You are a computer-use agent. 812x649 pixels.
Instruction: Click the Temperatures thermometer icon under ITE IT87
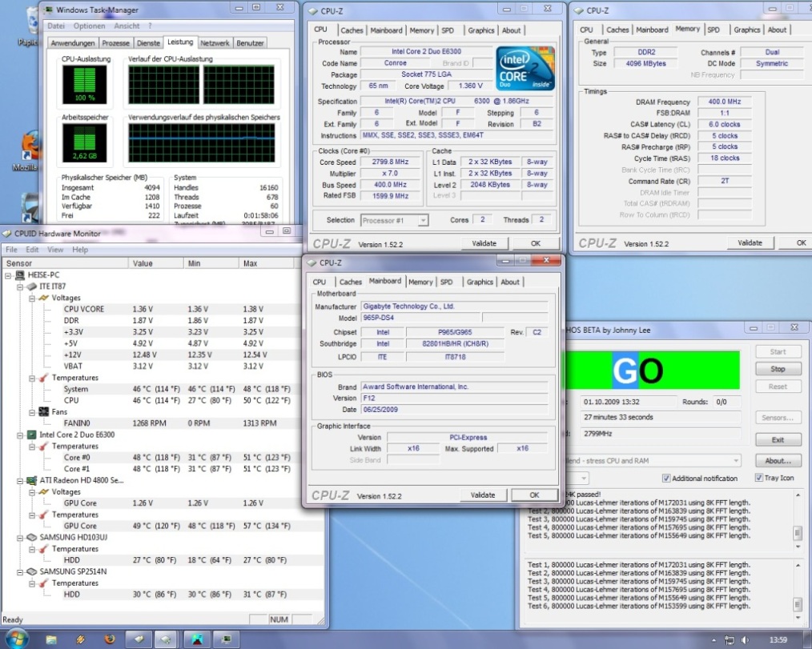pos(43,378)
